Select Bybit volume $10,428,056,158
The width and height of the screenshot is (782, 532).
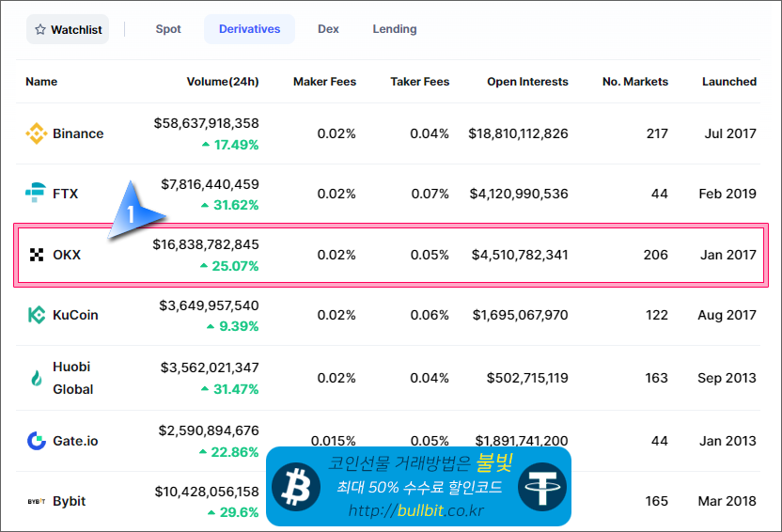[x=207, y=492]
